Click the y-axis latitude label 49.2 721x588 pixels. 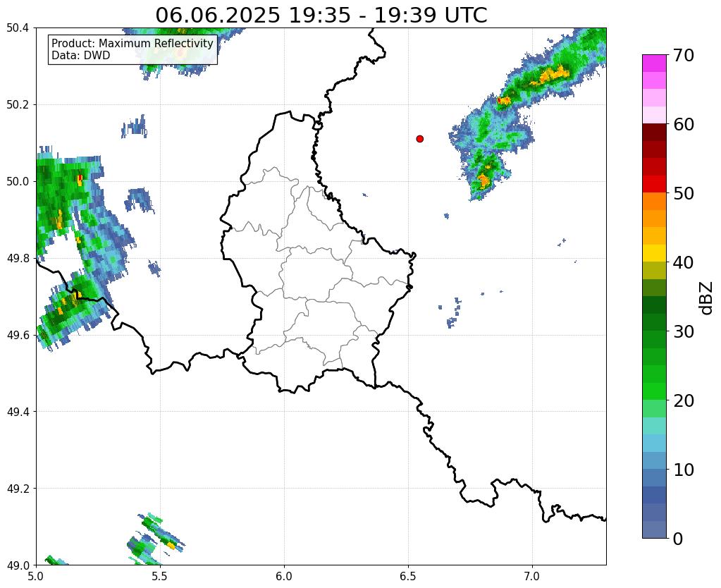(18, 488)
